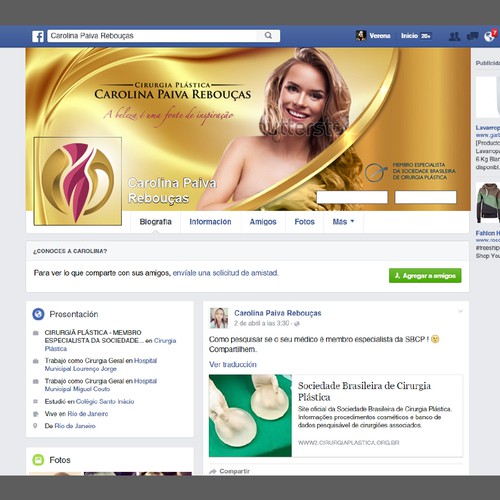Screen dimensions: 500x500
Task: Open the profile picture logo thumbnail
Action: click(x=78, y=181)
